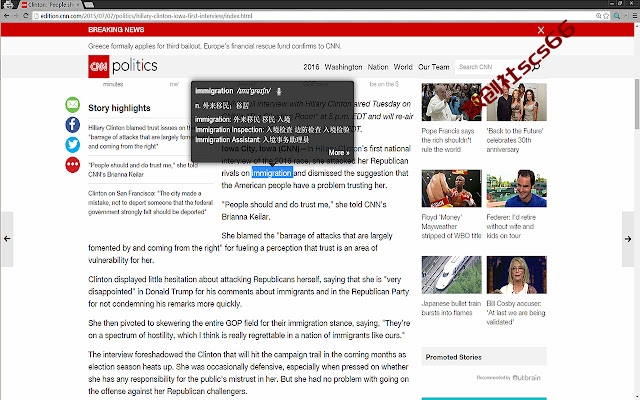Open the dictionary extension magnifier icon
Screen dimensions: 640x400
617,16
